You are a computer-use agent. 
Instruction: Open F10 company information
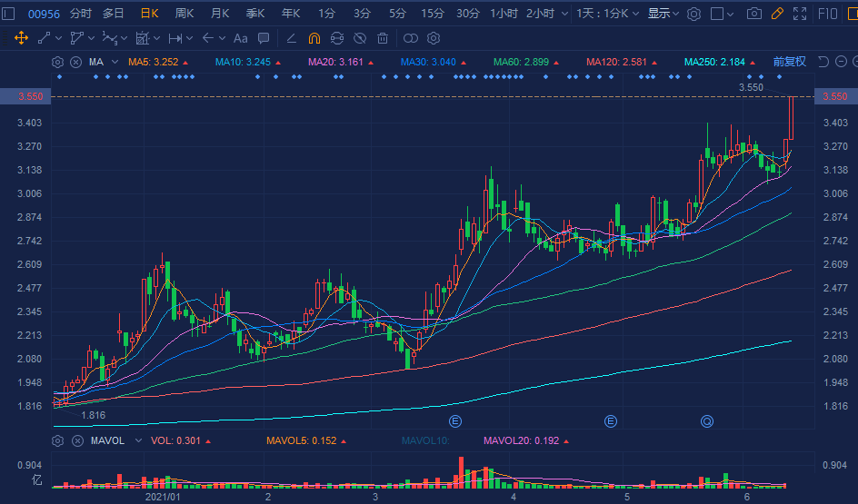828,14
